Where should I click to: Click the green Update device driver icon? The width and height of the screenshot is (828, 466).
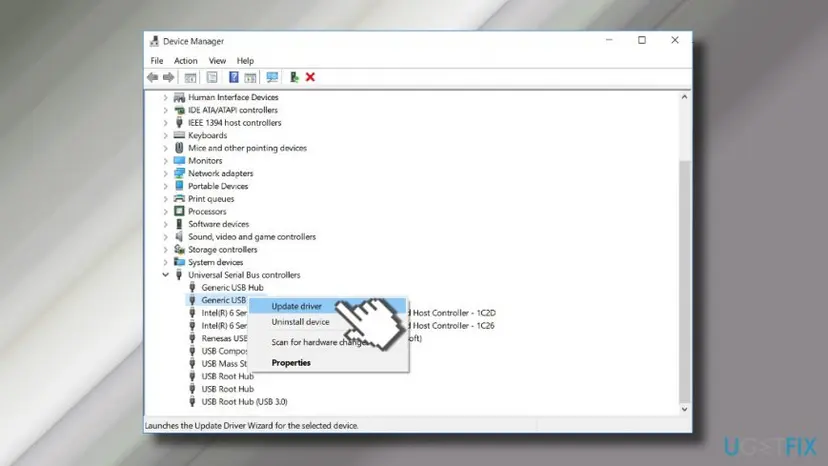[x=294, y=78]
